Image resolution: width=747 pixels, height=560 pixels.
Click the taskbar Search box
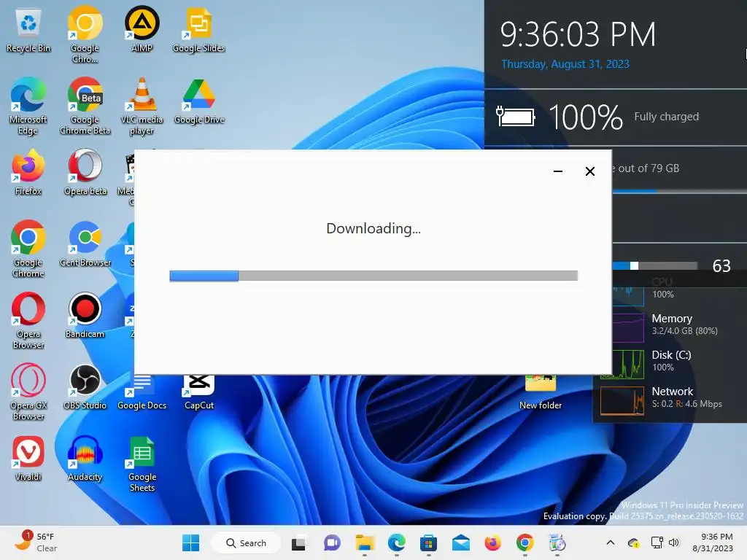246,542
